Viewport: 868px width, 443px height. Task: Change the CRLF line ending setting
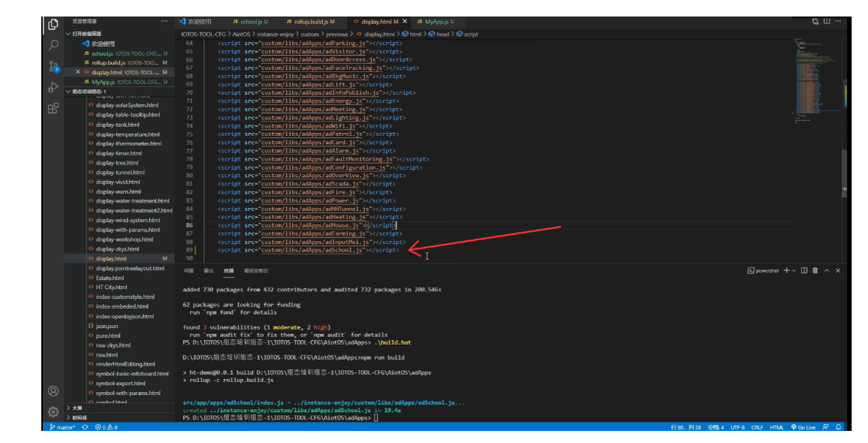(x=757, y=427)
